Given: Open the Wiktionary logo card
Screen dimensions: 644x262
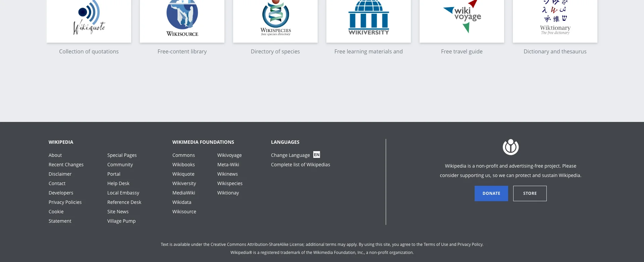Looking at the screenshot, I should pyautogui.click(x=555, y=21).
